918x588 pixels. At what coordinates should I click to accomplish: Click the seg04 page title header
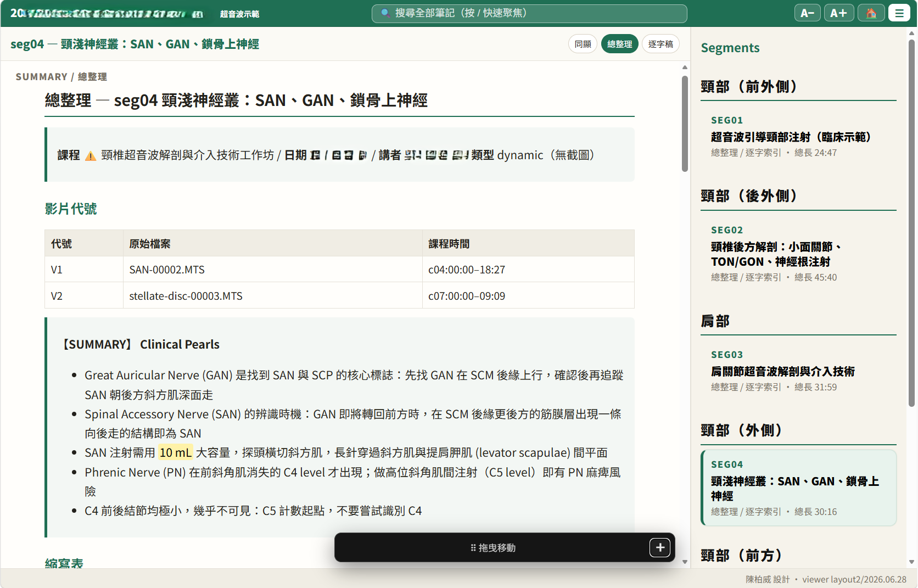coord(135,44)
